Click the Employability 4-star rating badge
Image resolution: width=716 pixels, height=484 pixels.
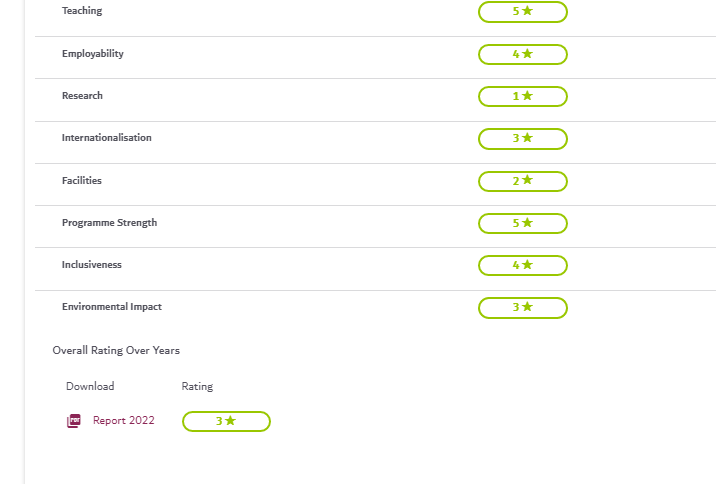tap(522, 54)
